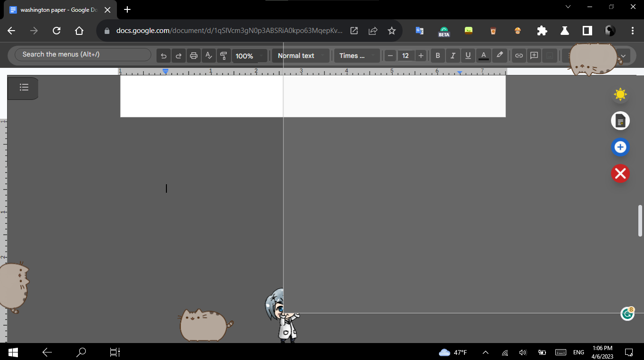Toggle bold formatting
Viewport: 644px width, 360px height.
(438, 56)
